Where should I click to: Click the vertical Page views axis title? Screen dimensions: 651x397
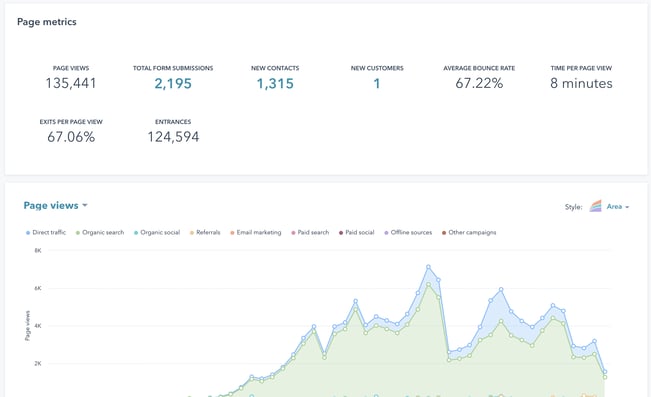pyautogui.click(x=27, y=326)
